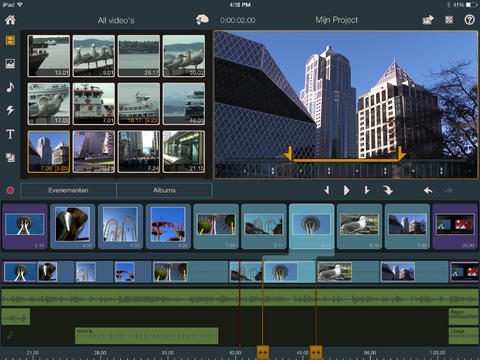Play the project preview
Viewport: 480px width, 360px height.
point(346,190)
